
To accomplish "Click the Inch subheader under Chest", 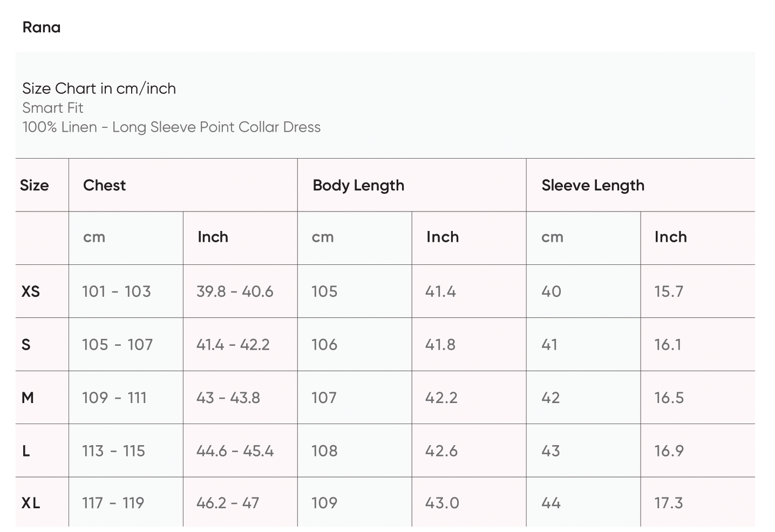I will [213, 237].
